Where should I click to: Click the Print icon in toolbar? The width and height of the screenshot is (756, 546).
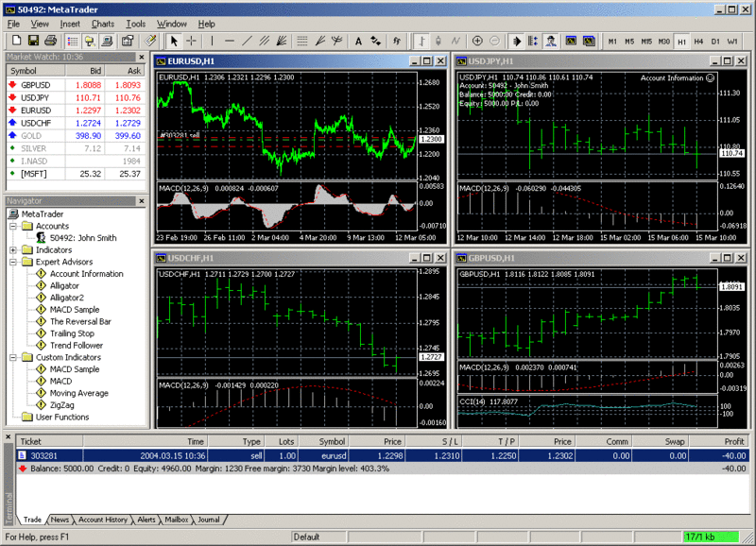pyautogui.click(x=51, y=41)
